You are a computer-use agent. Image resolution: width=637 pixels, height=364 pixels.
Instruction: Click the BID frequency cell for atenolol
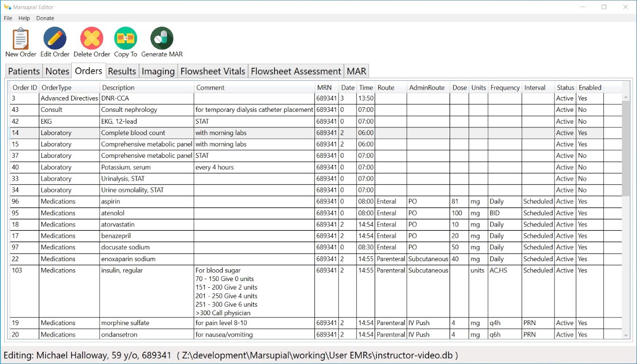click(x=505, y=213)
